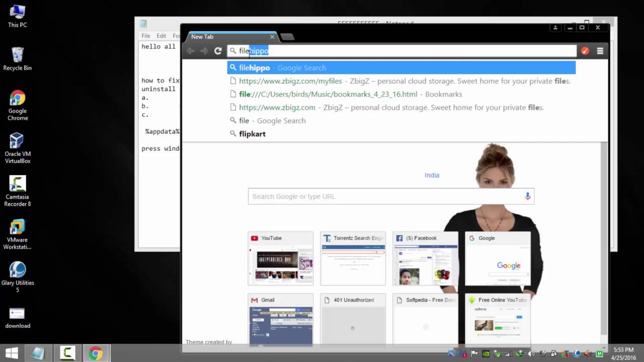Reload the page in Chrome
This screenshot has height=362, width=644.
point(218,51)
